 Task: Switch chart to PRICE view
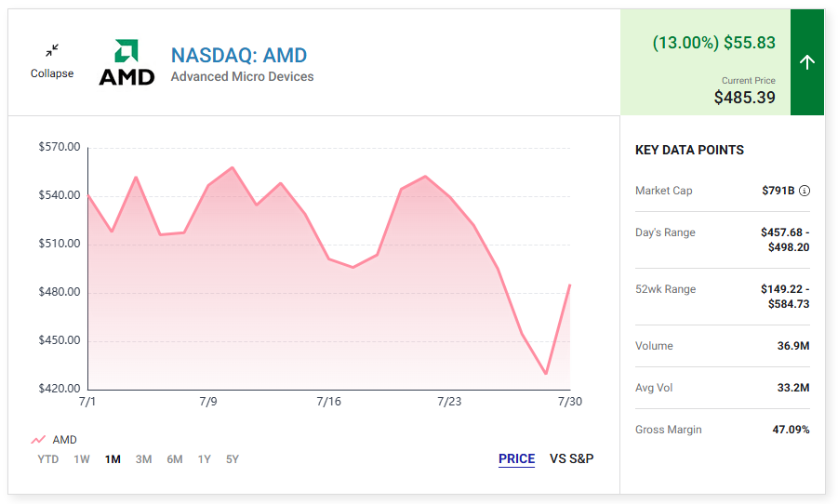coord(517,458)
